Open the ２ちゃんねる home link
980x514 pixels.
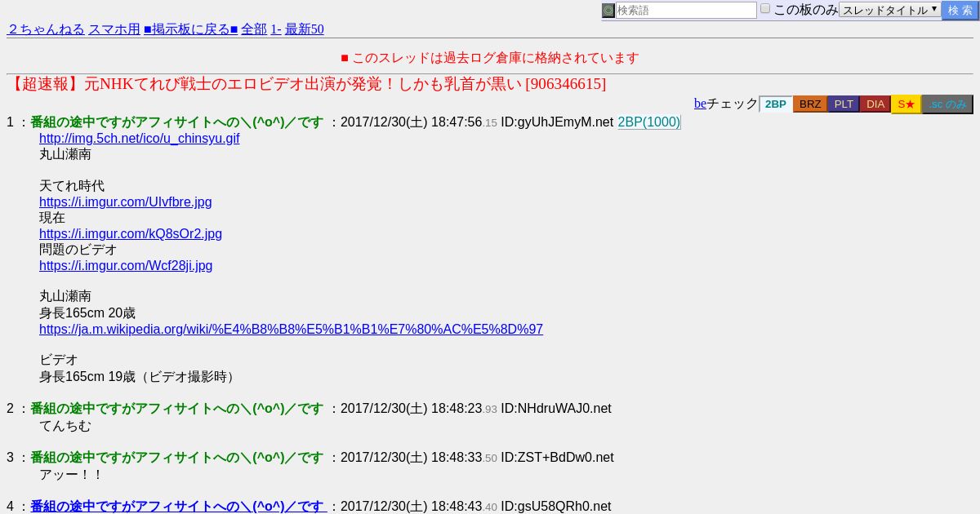(46, 29)
